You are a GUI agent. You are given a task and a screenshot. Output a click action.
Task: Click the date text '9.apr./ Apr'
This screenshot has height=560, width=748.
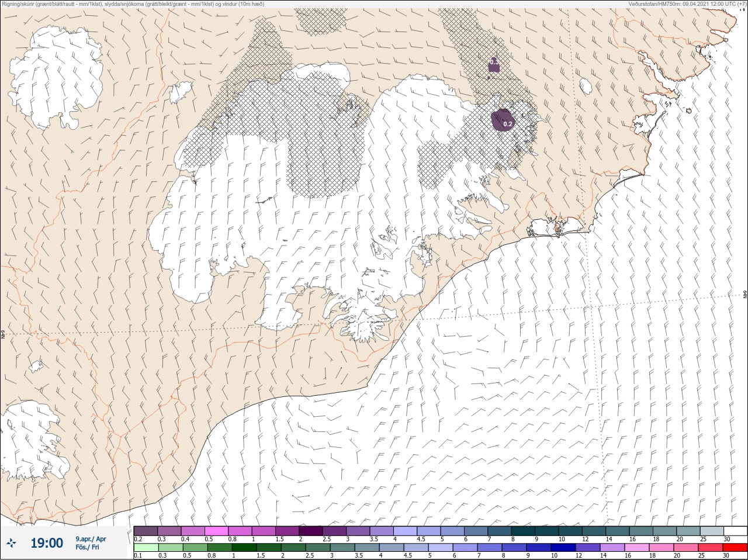tap(91, 539)
